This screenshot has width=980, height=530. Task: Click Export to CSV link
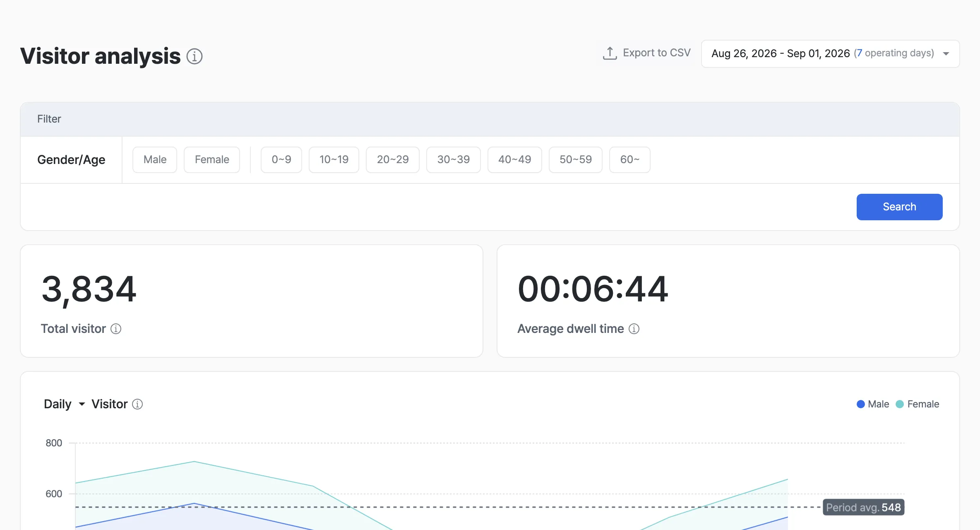tap(646, 53)
